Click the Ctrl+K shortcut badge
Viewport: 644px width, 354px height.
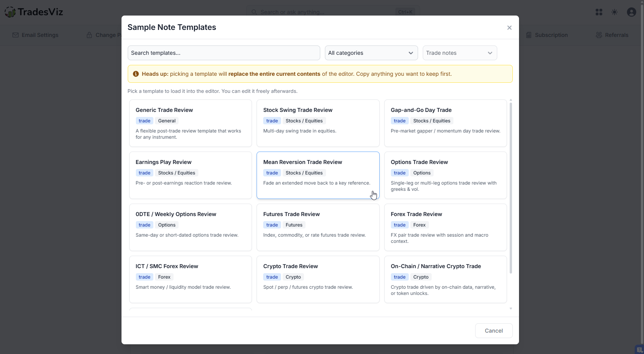406,12
